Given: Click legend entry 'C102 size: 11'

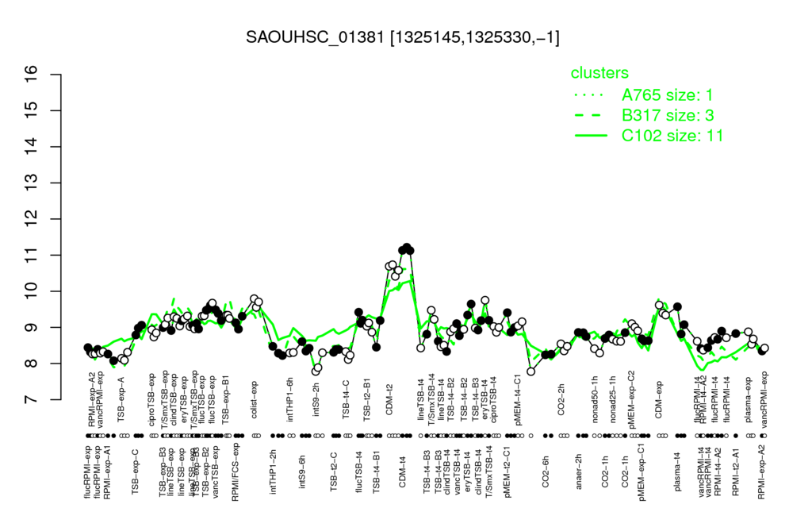Looking at the screenshot, I should [672, 135].
